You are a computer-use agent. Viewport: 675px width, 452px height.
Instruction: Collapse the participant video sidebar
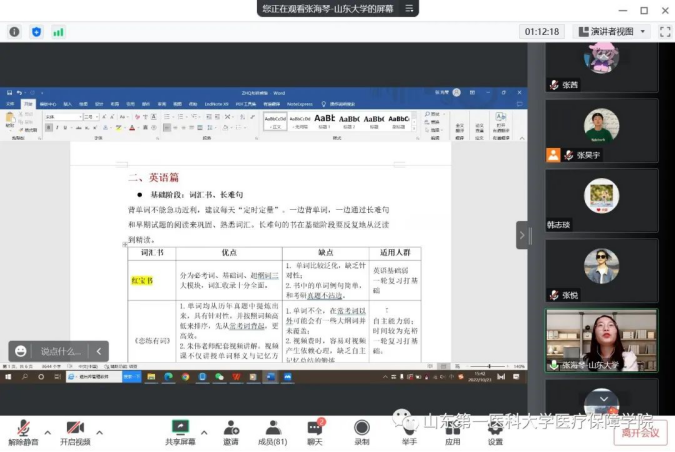coord(521,235)
